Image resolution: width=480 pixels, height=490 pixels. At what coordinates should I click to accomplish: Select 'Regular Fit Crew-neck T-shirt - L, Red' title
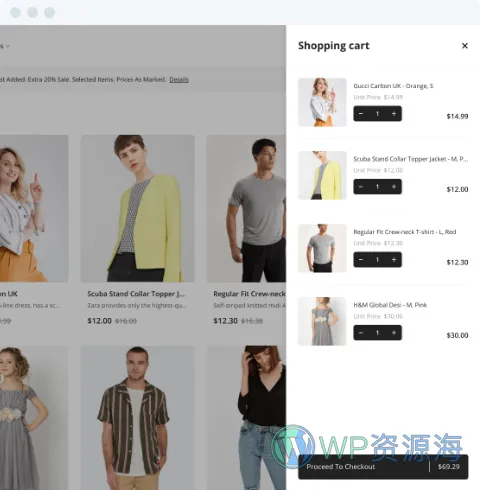pyautogui.click(x=405, y=232)
